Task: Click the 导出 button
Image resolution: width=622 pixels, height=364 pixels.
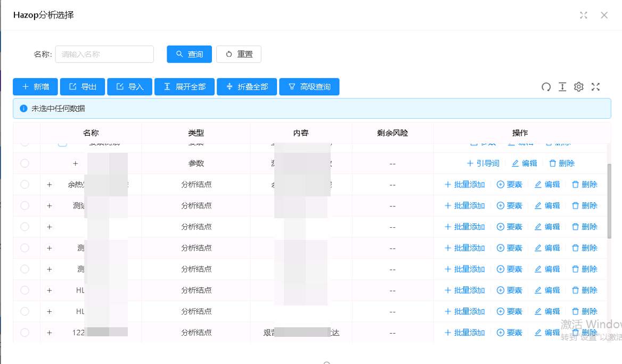Action: (83, 87)
